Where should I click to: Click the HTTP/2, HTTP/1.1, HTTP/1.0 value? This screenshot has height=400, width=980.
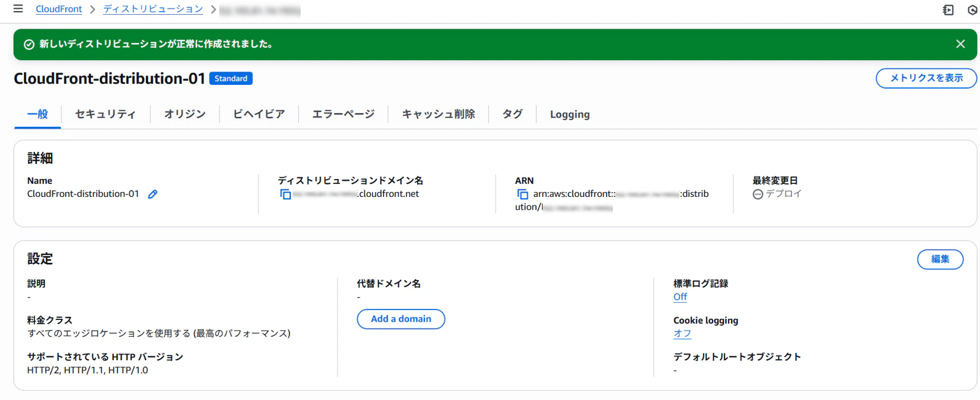coord(87,370)
